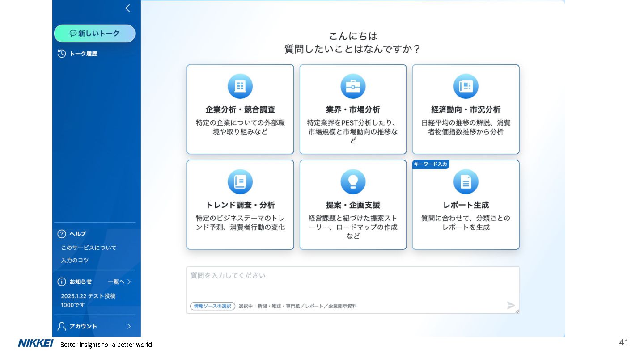The image size is (644, 362).
Task: Open the ヘルプ section heading
Action: pos(77,234)
